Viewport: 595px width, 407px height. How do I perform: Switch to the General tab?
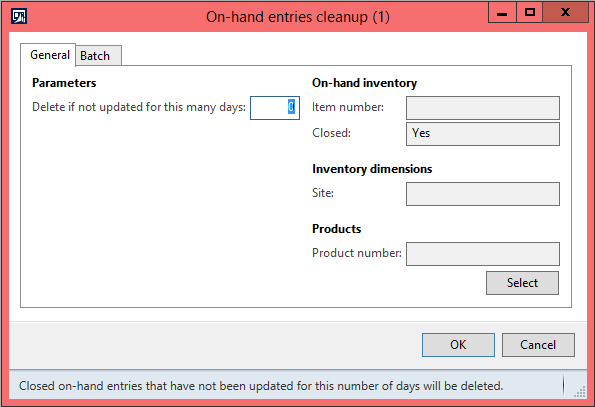pyautogui.click(x=49, y=55)
